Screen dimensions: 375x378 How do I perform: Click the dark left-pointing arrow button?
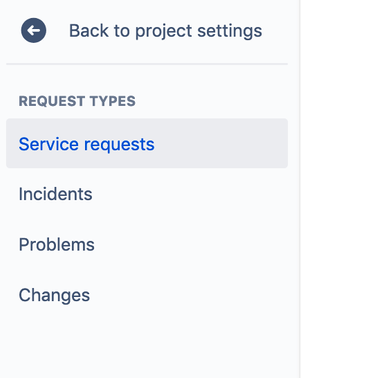pos(33,30)
